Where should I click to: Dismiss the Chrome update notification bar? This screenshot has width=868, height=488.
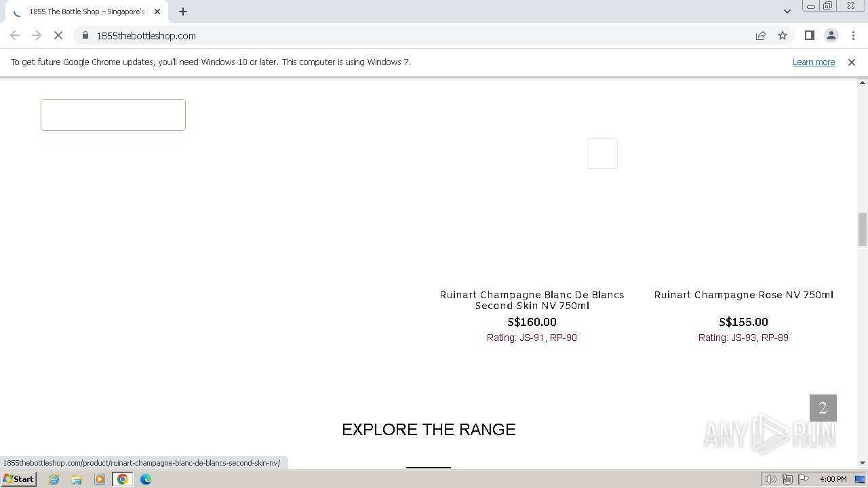coord(851,62)
